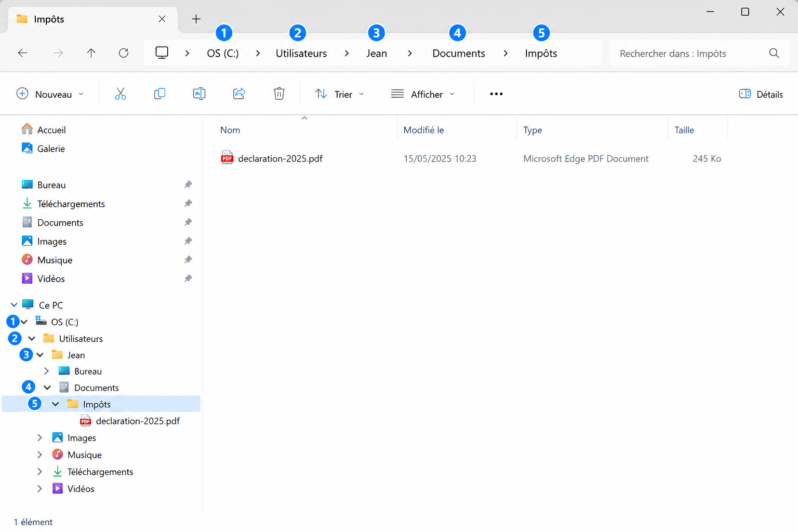
Task: Open a new tab with plus icon
Action: pyautogui.click(x=196, y=19)
